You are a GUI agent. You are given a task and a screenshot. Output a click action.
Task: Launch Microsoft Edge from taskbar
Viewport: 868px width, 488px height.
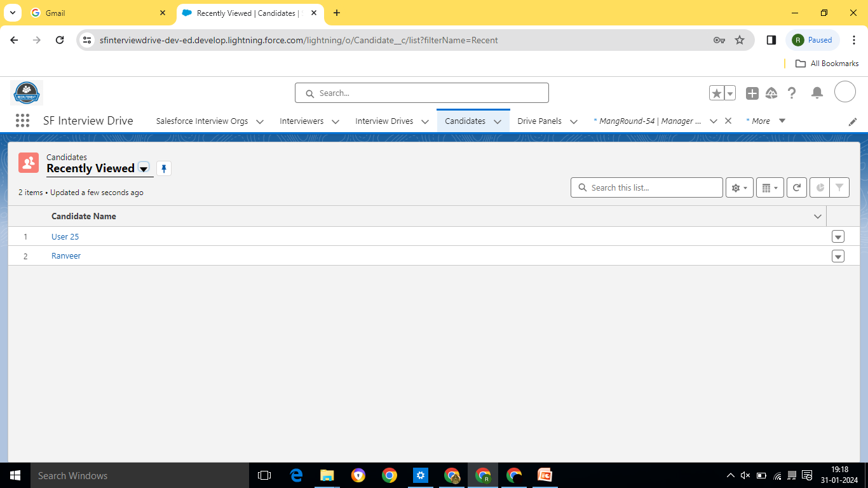pos(296,475)
